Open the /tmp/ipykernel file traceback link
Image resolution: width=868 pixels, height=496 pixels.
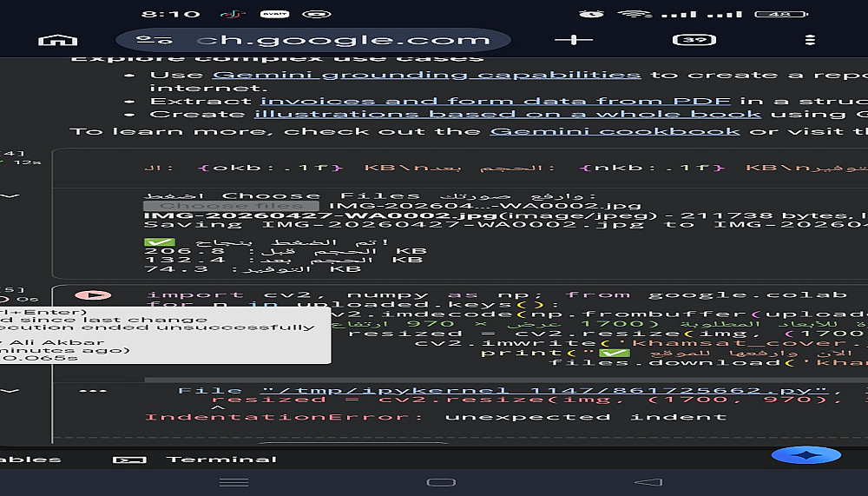point(544,391)
